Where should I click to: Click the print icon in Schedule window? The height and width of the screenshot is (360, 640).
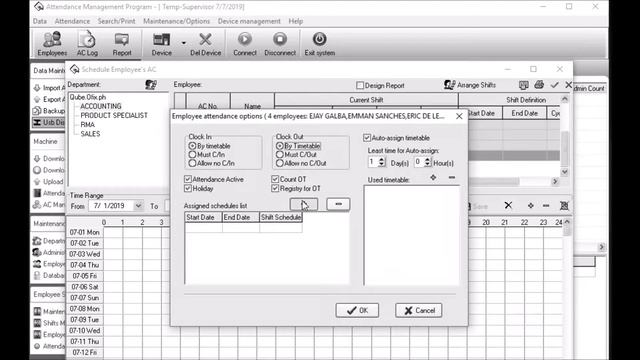[539, 84]
